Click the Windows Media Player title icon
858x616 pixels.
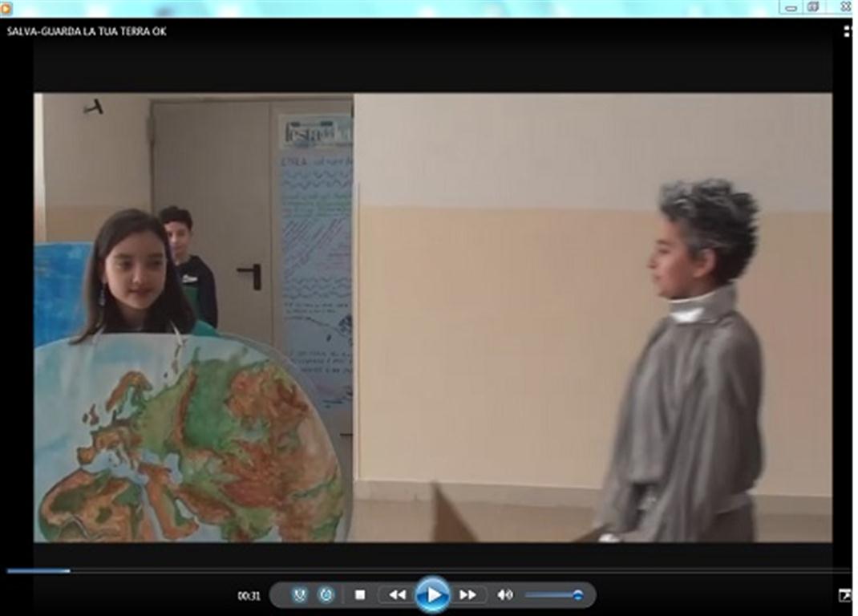point(6,8)
